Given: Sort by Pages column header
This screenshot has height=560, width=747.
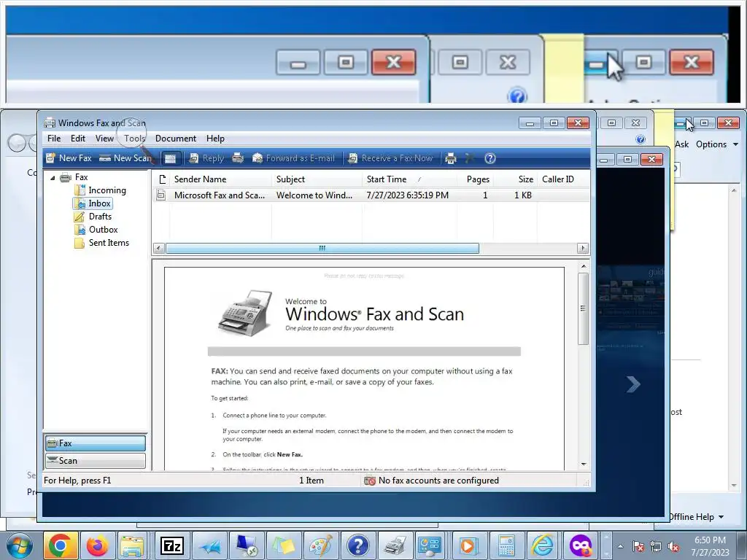Looking at the screenshot, I should (x=475, y=179).
